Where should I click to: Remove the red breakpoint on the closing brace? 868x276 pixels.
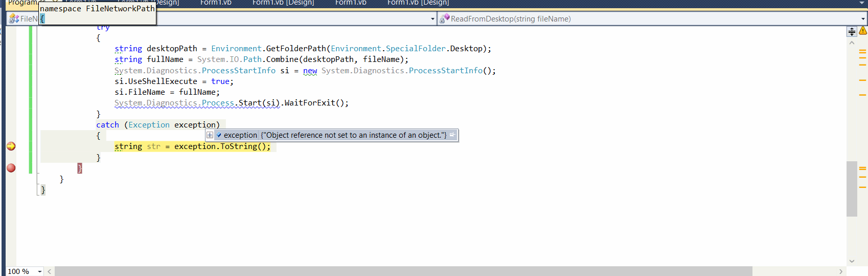point(11,168)
